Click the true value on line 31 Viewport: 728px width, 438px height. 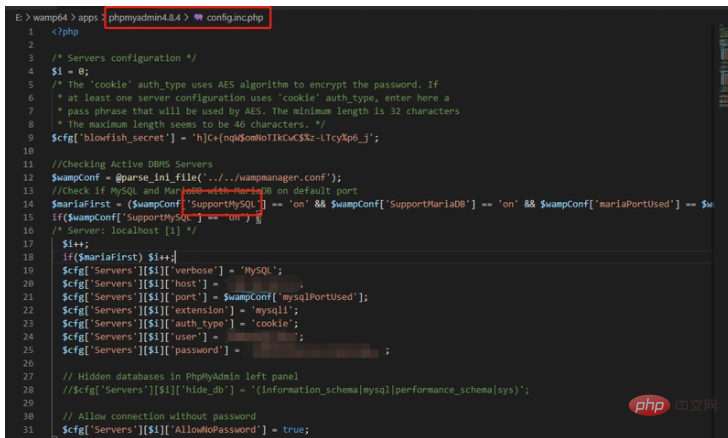point(293,430)
